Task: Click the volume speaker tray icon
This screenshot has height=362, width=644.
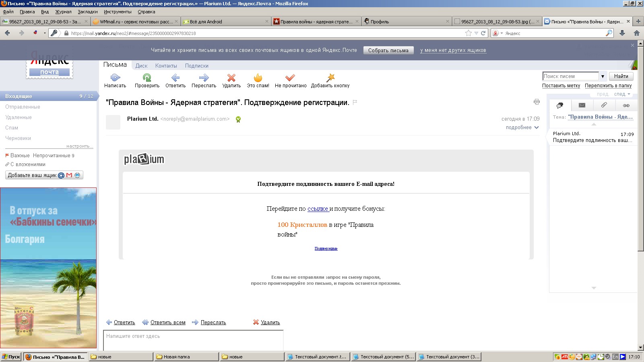Action: (x=608, y=357)
